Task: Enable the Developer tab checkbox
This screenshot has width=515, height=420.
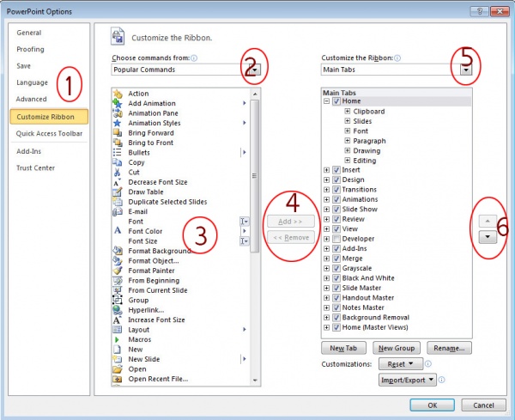Action: (x=336, y=239)
